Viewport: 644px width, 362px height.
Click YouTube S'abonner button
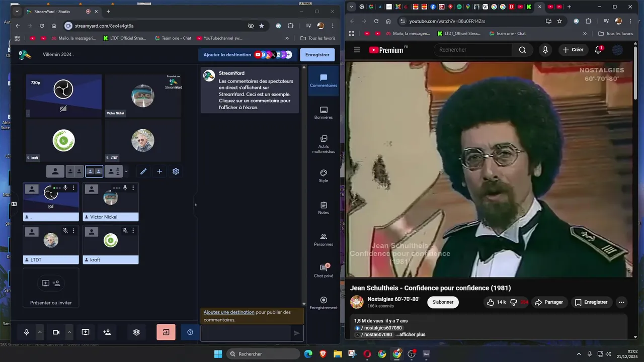443,302
